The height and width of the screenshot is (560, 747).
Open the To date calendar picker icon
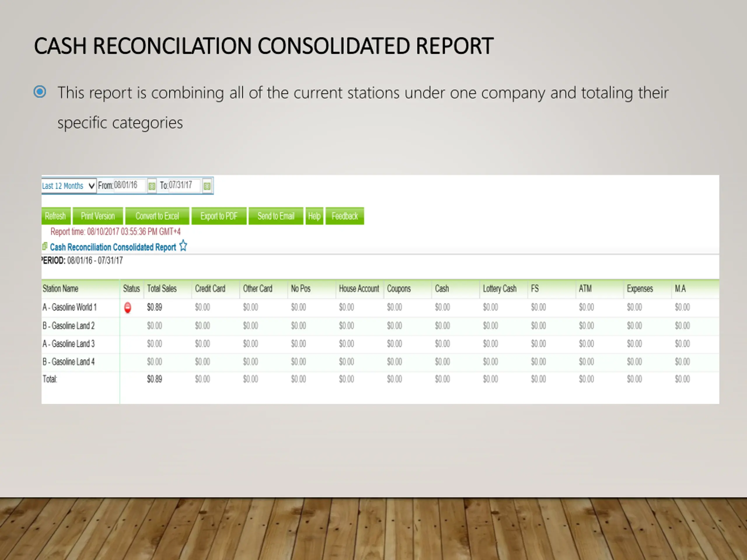pyautogui.click(x=207, y=186)
